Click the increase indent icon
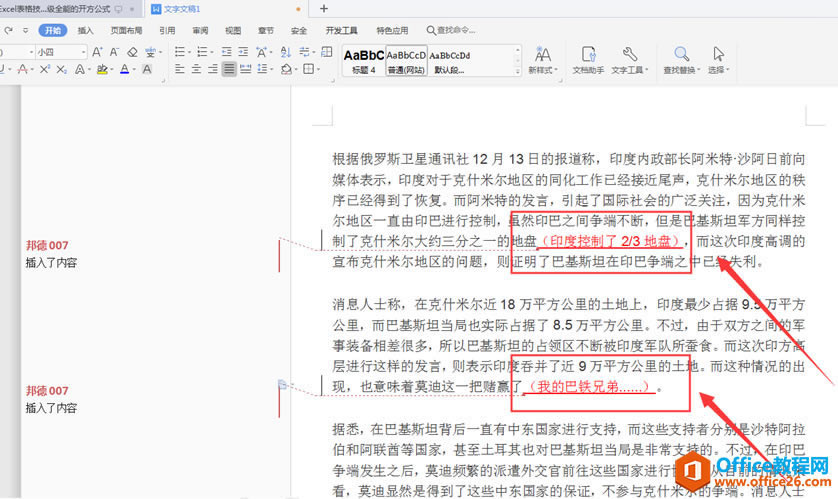The height and width of the screenshot is (499, 838). point(243,52)
